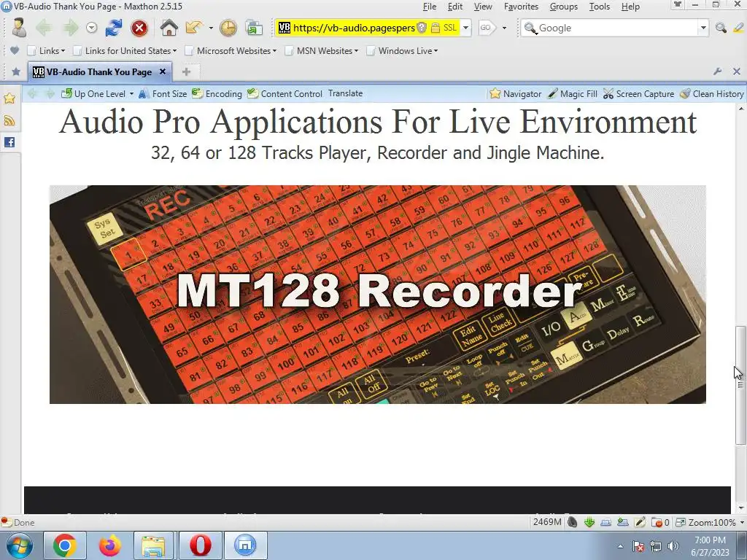Click Clean History tool
747x560 pixels.
pos(712,94)
